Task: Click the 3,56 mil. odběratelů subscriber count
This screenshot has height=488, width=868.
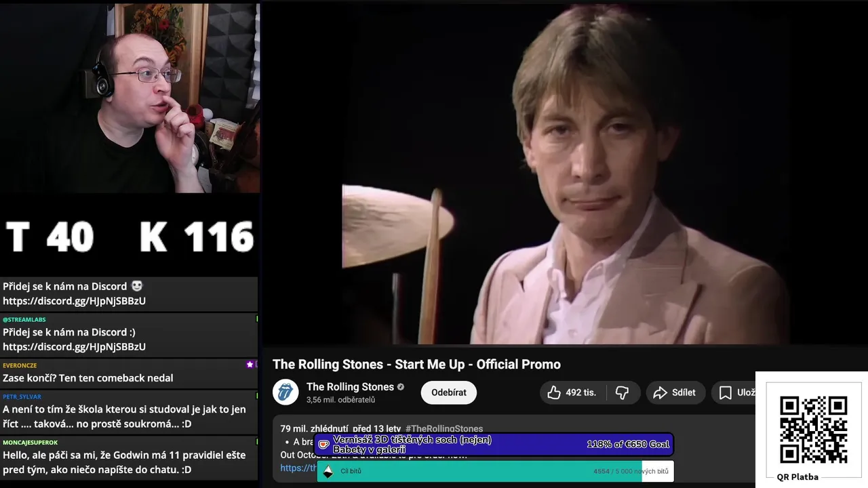Action: click(340, 400)
